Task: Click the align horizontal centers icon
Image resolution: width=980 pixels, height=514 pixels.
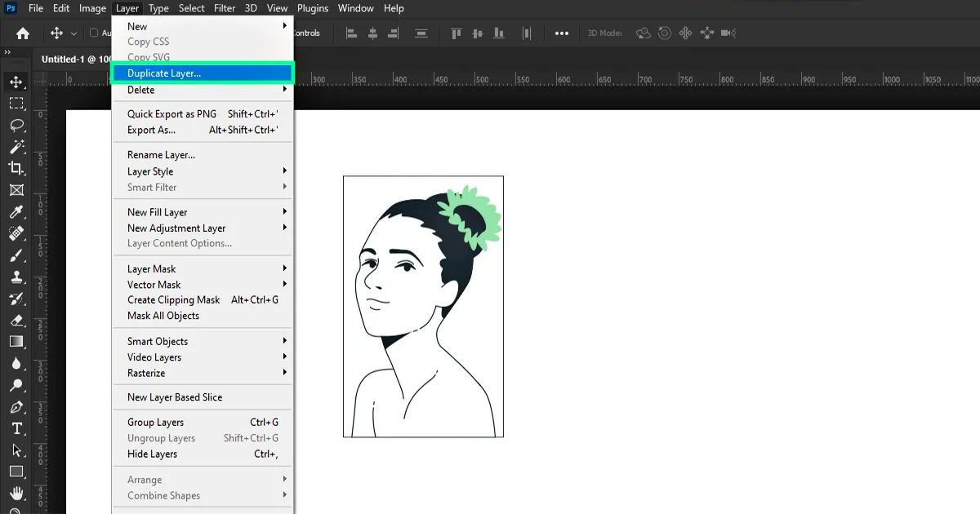Action: point(372,33)
